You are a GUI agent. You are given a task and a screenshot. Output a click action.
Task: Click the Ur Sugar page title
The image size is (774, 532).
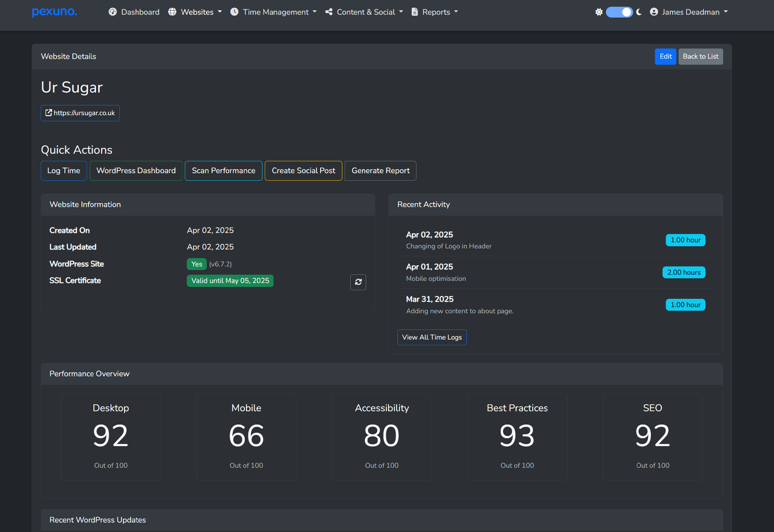[x=72, y=87]
